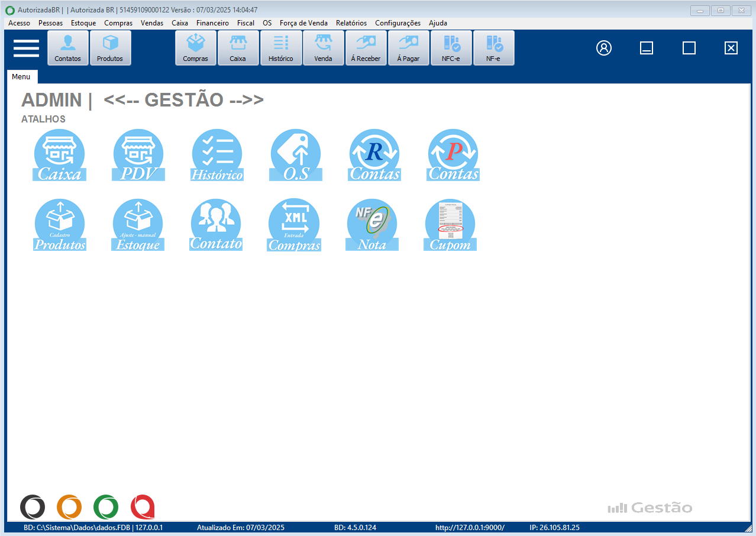The image size is (756, 536).
Task: Launch the PDV shortcut icon
Action: point(138,155)
